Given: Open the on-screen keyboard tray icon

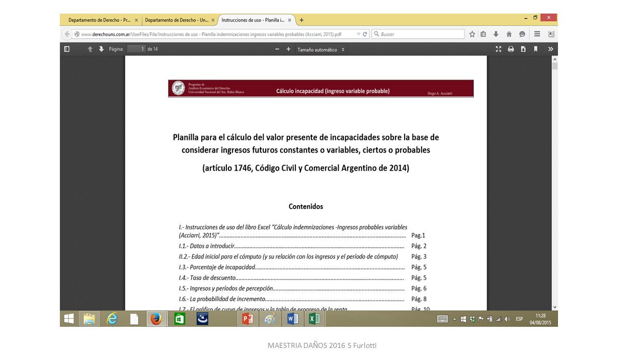Looking at the screenshot, I should [x=443, y=319].
